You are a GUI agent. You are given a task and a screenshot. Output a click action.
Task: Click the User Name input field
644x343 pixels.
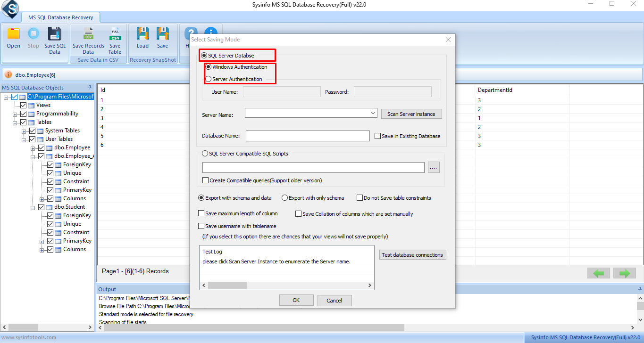click(282, 92)
